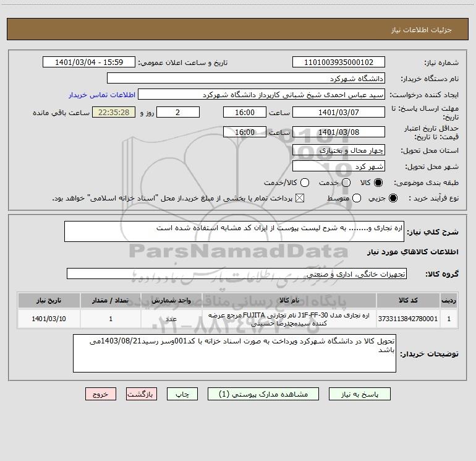The width and height of the screenshot is (476, 461).
Task: Click the واحد شمارش column header
Action: [x=171, y=300]
